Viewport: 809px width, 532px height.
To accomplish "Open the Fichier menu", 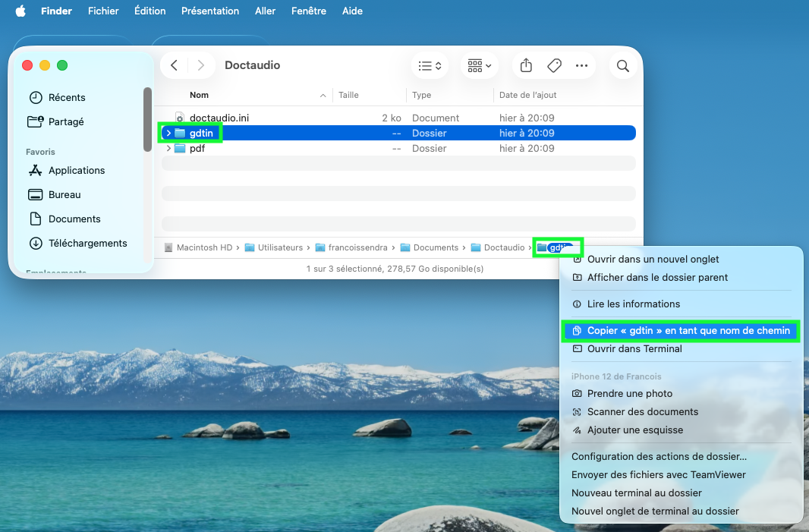I will pyautogui.click(x=103, y=11).
